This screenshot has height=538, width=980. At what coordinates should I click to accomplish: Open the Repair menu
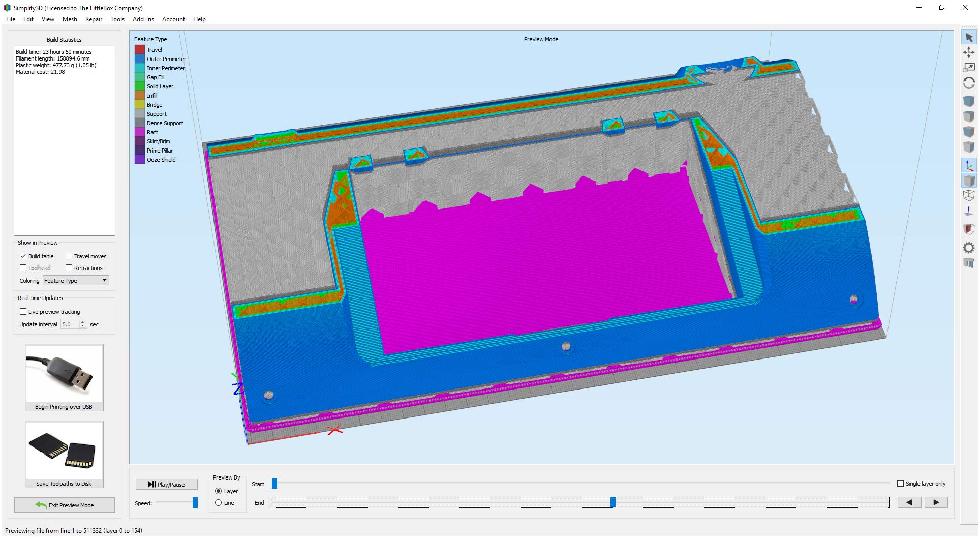tap(94, 19)
